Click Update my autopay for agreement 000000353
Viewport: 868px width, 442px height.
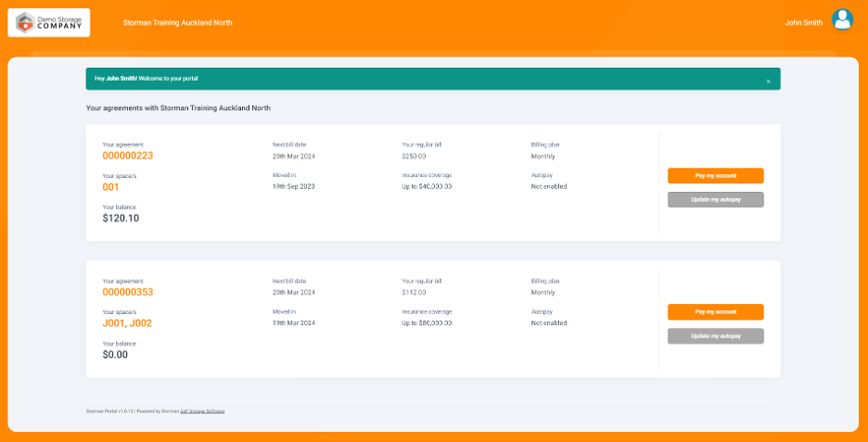click(x=715, y=336)
